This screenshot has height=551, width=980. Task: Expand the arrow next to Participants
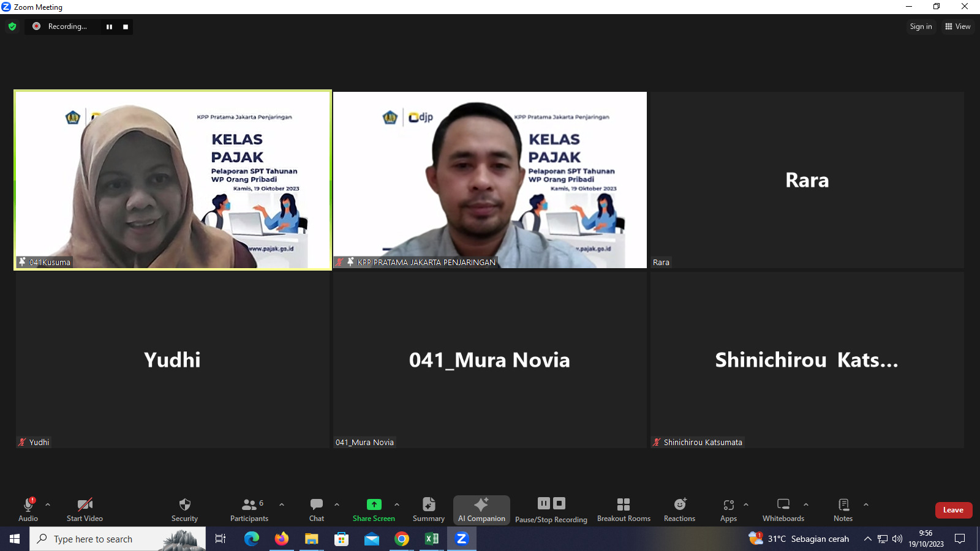pos(282,505)
